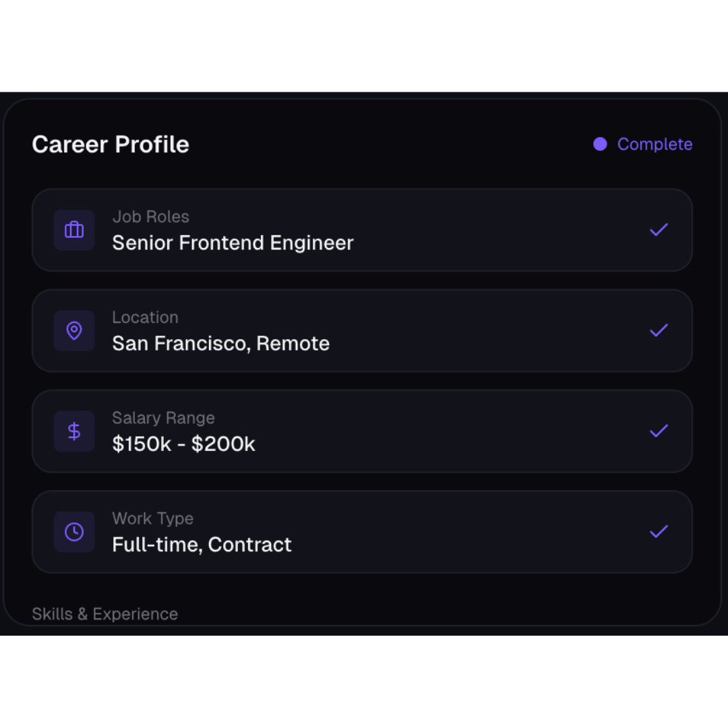
Task: Toggle the Work Type checkmark
Action: [659, 531]
